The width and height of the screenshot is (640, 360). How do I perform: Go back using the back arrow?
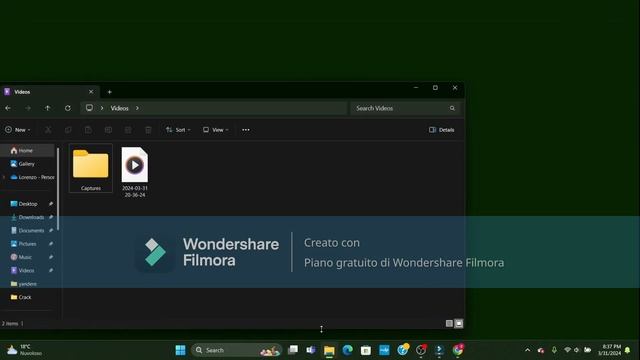8,108
